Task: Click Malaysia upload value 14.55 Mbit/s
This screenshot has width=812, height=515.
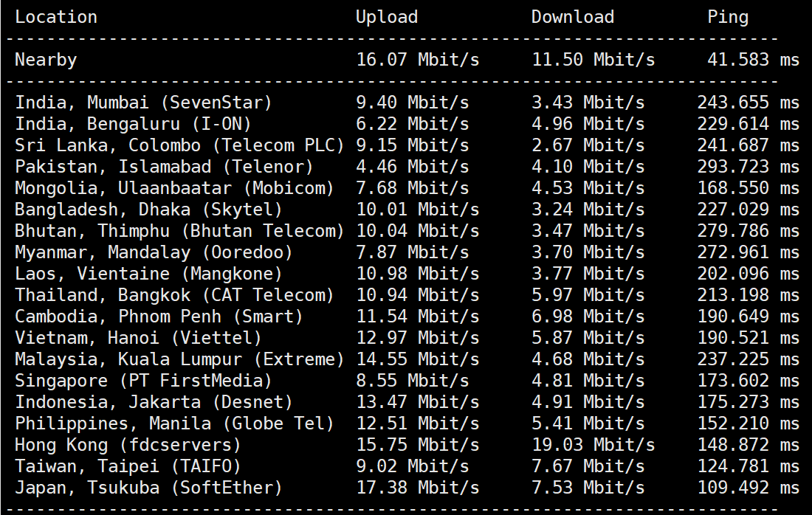Action: [417, 359]
